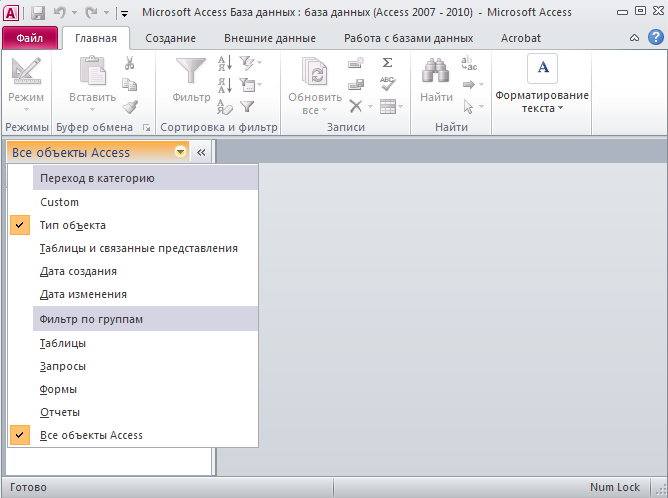Filter by Формы group

click(133, 389)
